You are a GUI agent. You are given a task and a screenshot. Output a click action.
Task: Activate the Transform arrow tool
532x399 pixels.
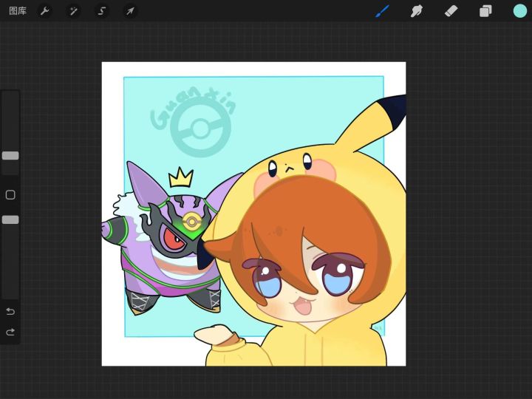click(130, 11)
